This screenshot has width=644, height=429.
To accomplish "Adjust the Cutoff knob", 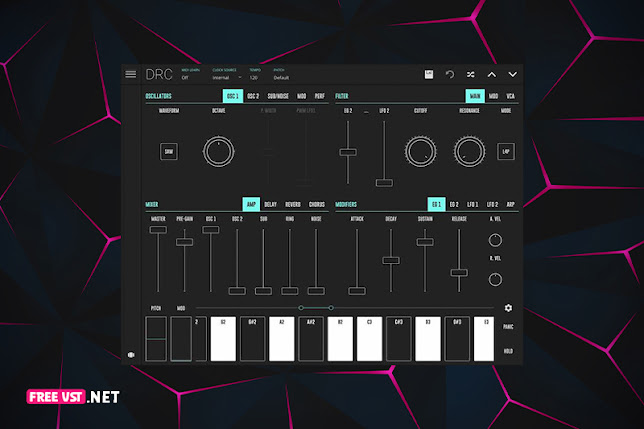I will point(420,151).
